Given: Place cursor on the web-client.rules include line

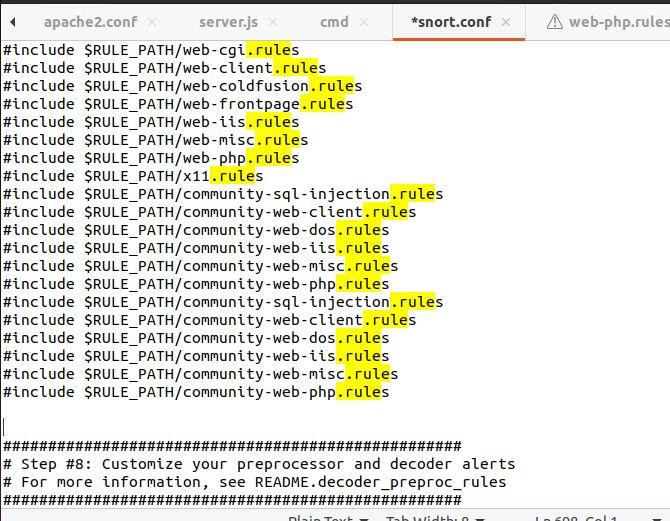Looking at the screenshot, I should 165,68.
